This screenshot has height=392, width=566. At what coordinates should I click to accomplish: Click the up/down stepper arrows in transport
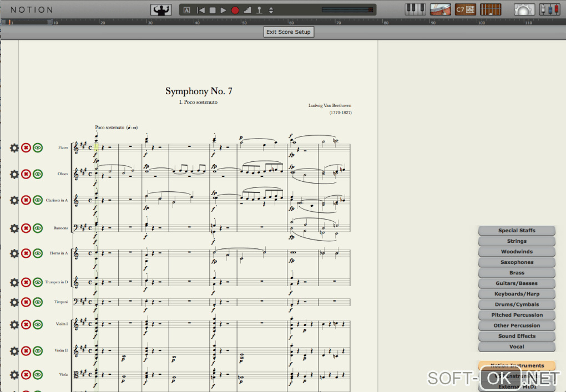click(271, 10)
